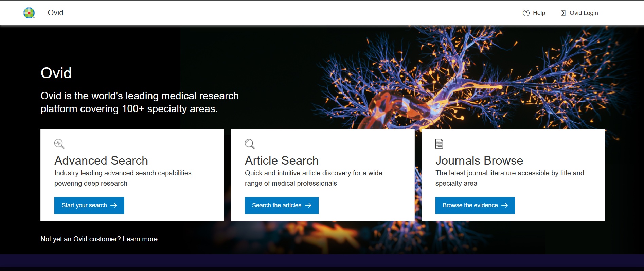
Task: Open the Help text link in header
Action: point(539,13)
